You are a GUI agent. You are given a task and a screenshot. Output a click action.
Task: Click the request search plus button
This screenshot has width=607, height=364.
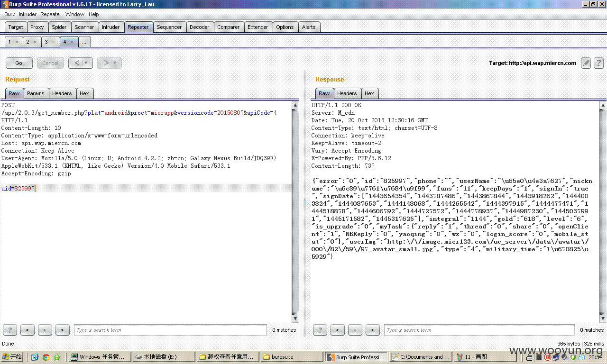[x=45, y=330]
